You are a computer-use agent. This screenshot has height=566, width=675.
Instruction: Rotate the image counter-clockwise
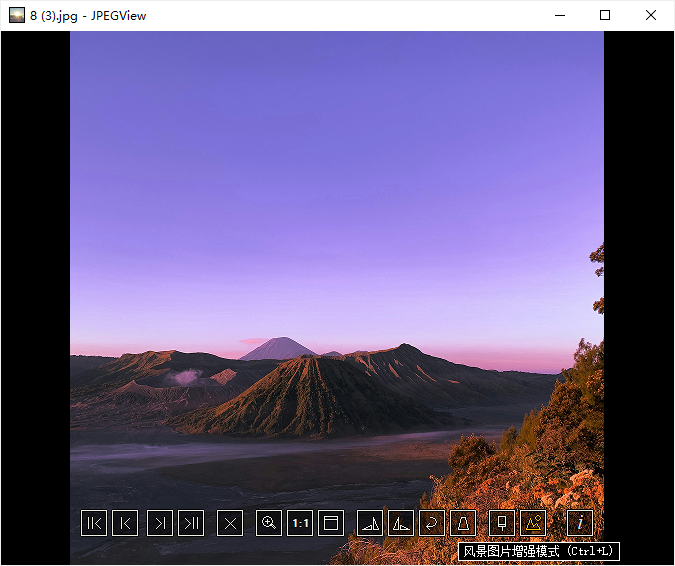tap(401, 523)
